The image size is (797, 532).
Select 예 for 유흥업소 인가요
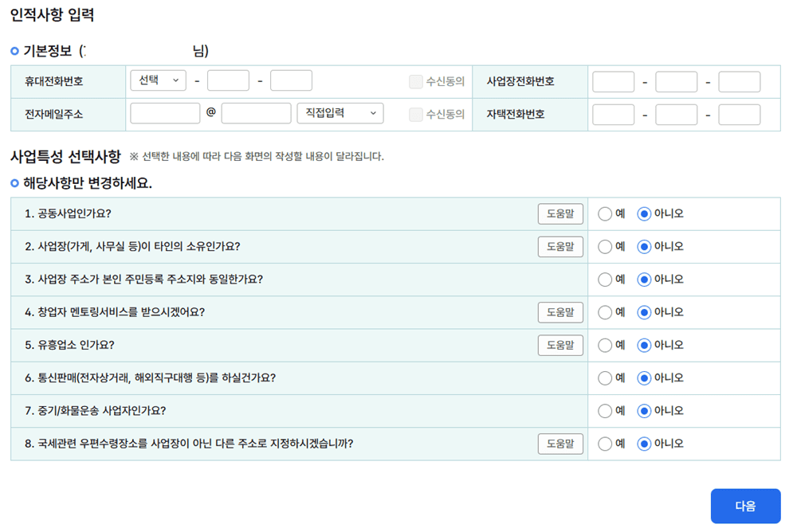(605, 346)
